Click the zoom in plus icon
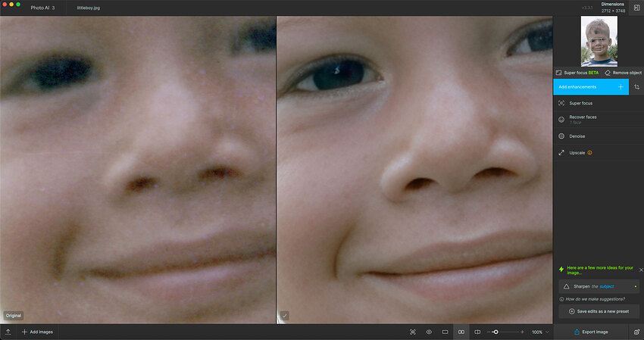644x340 pixels. tap(522, 332)
